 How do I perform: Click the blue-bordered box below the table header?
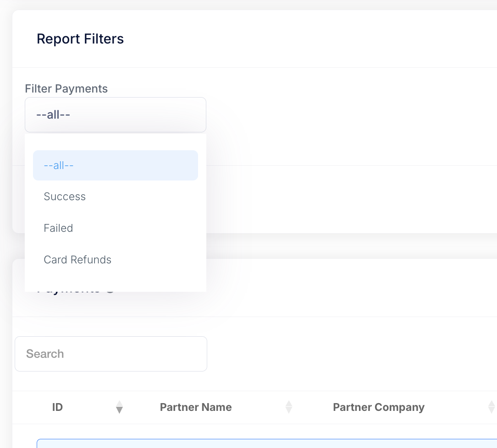tap(266, 443)
